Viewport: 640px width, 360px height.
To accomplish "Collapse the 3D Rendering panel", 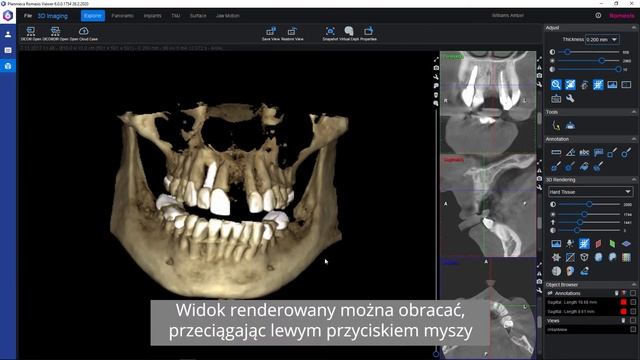I will click(x=633, y=180).
